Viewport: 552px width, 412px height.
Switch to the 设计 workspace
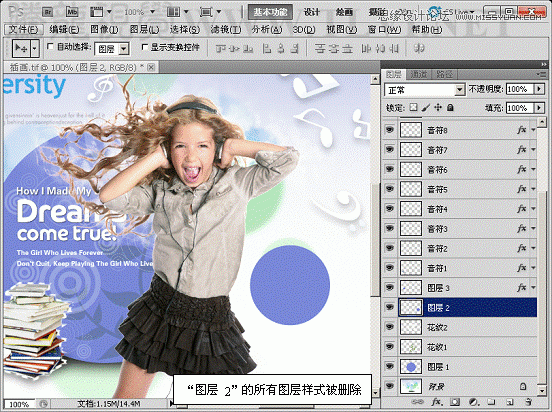(x=312, y=12)
